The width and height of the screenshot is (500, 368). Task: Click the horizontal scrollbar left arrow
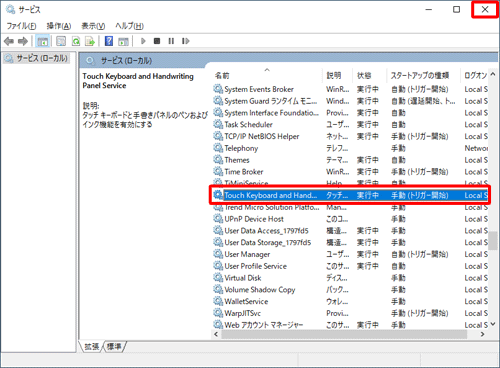pos(216,334)
